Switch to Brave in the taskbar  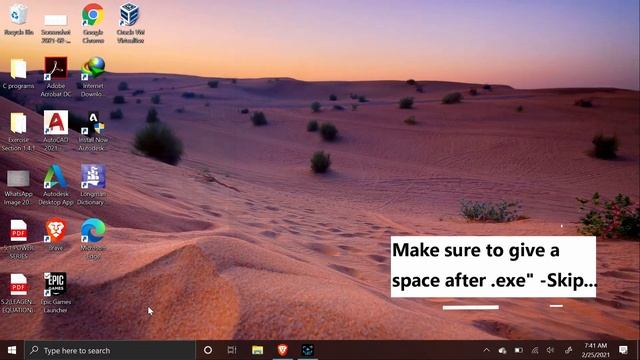pos(282,350)
